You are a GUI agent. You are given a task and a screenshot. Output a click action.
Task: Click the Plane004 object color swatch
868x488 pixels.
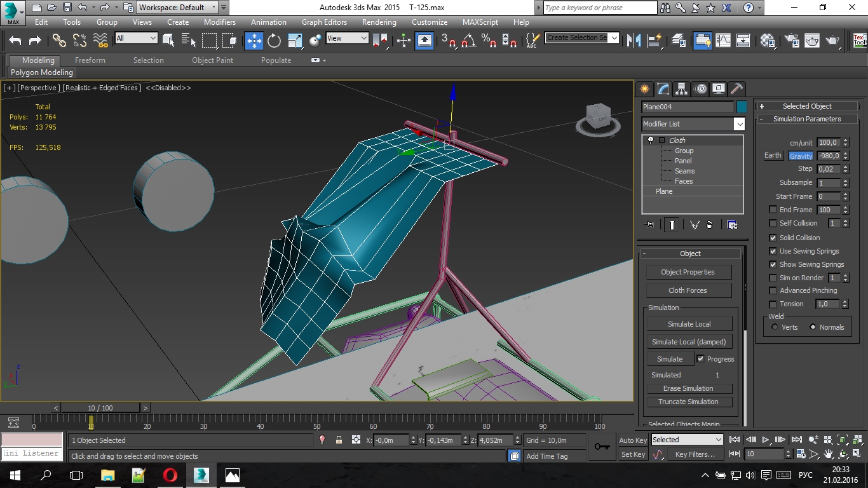tap(742, 107)
